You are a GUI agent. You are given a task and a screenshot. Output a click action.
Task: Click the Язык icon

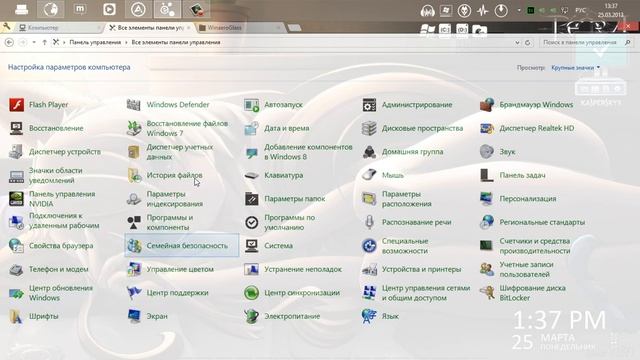pos(369,316)
